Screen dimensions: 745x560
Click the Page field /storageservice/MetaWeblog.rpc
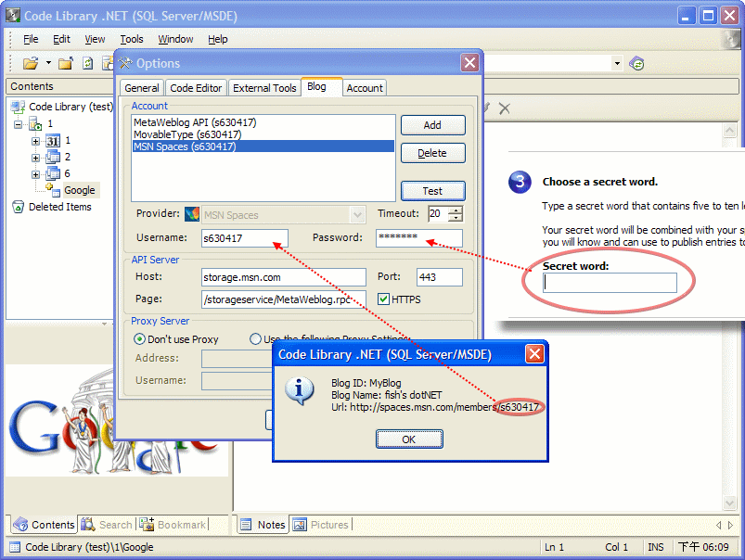[284, 299]
